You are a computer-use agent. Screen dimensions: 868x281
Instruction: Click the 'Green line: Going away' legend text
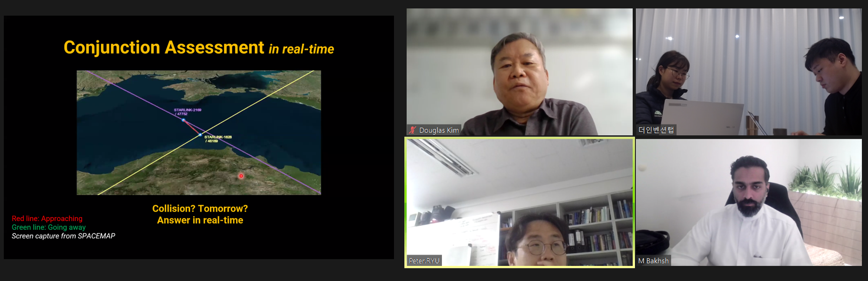[x=49, y=227]
